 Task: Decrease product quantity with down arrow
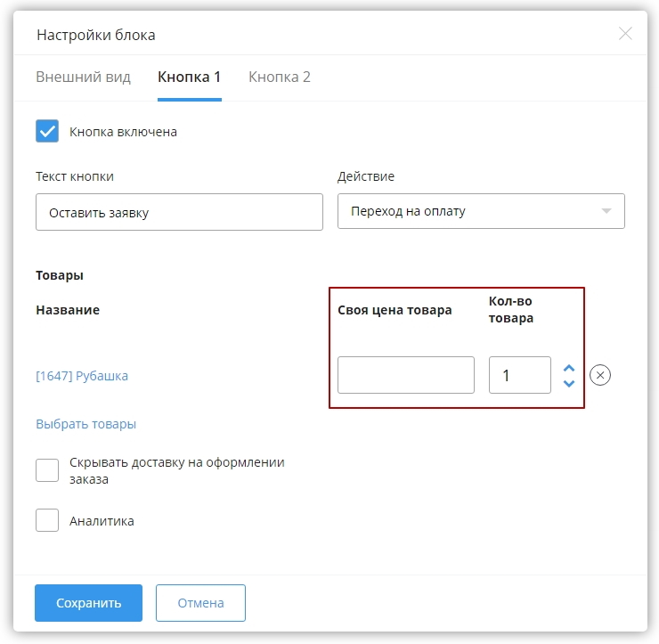pyautogui.click(x=569, y=383)
